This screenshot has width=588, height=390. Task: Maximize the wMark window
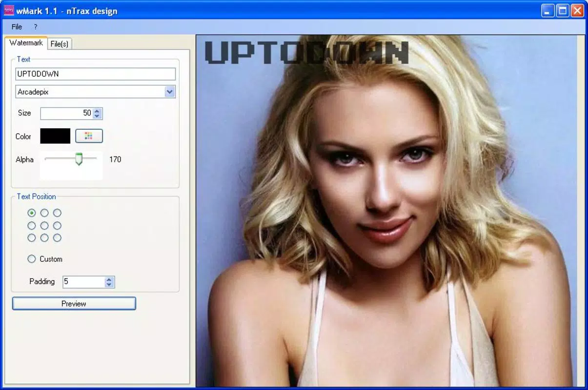(x=563, y=10)
